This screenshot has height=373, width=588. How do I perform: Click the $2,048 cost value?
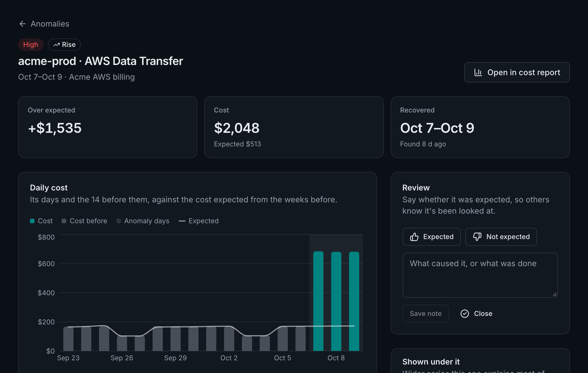(237, 128)
